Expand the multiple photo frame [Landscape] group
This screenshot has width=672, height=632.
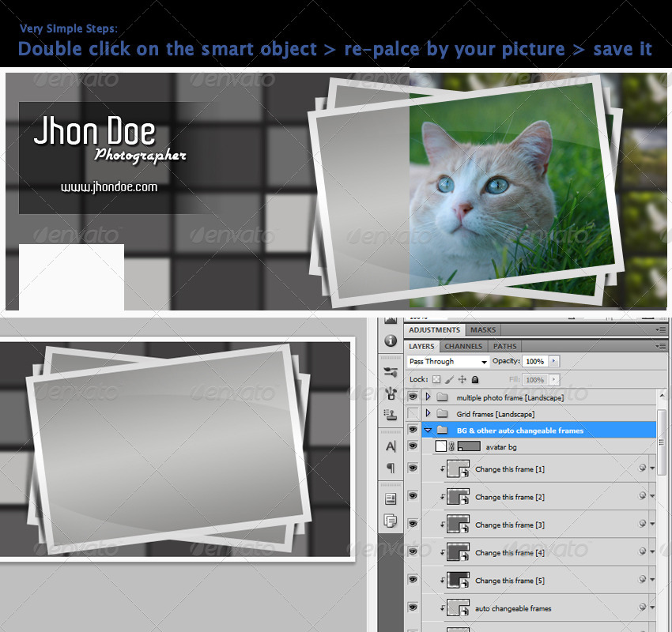pyautogui.click(x=428, y=397)
